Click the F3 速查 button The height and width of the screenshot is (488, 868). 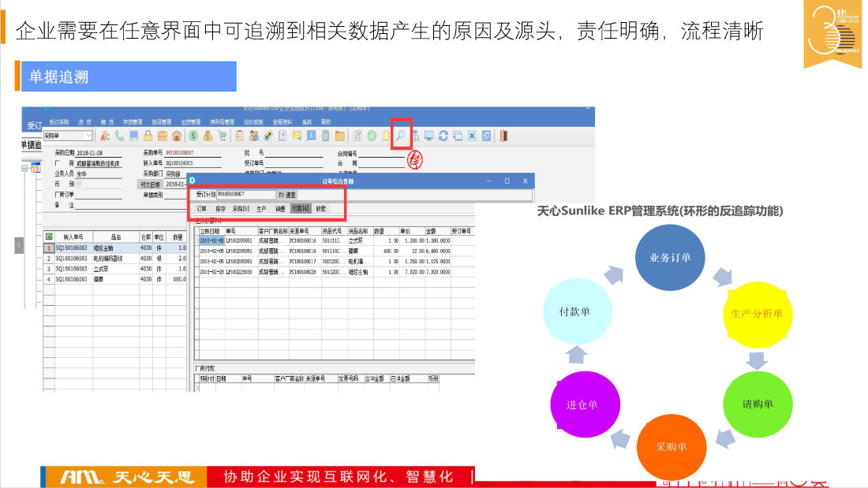click(287, 194)
